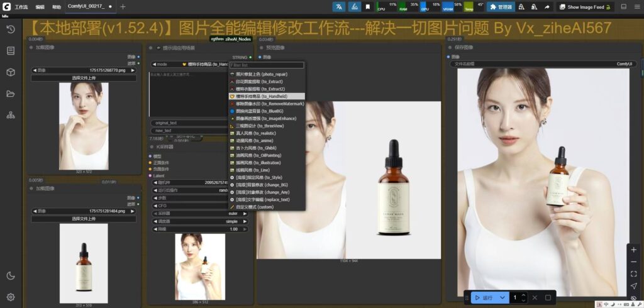Choose the to_Style advanced option

[267, 177]
